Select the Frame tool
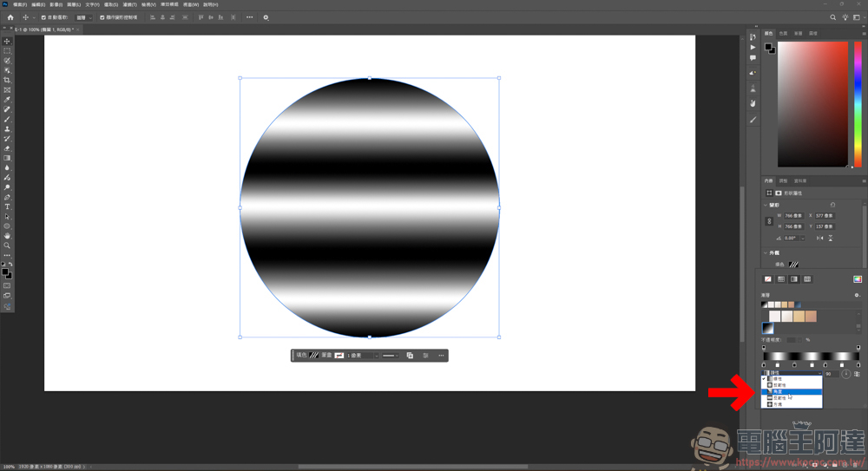 click(7, 89)
